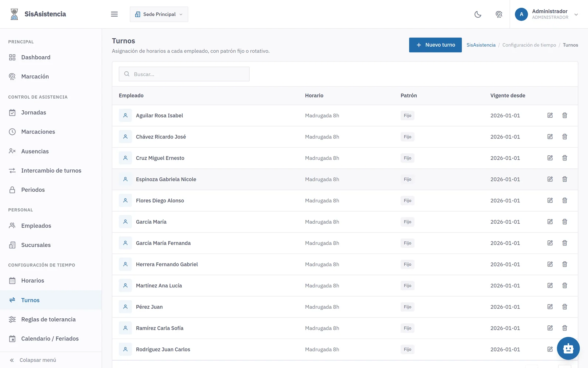The width and height of the screenshot is (588, 368).
Task: Click the fingerprint icon in top bar
Action: pyautogui.click(x=499, y=14)
